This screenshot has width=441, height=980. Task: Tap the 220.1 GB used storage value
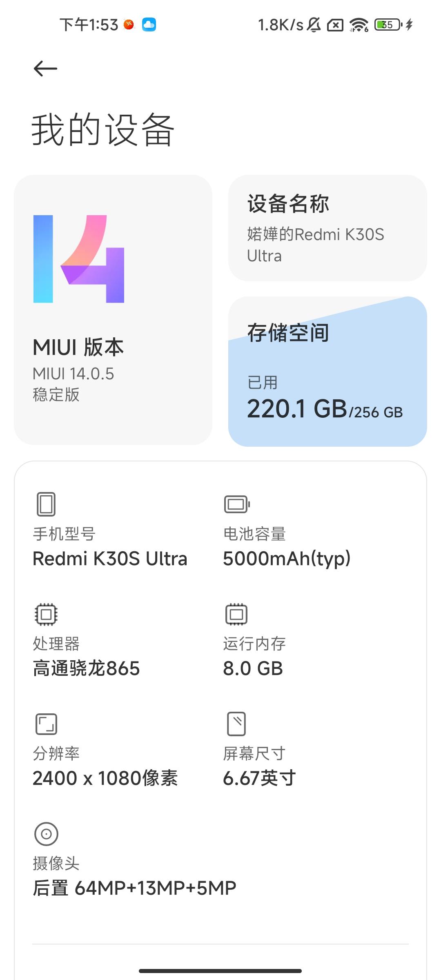click(x=297, y=409)
